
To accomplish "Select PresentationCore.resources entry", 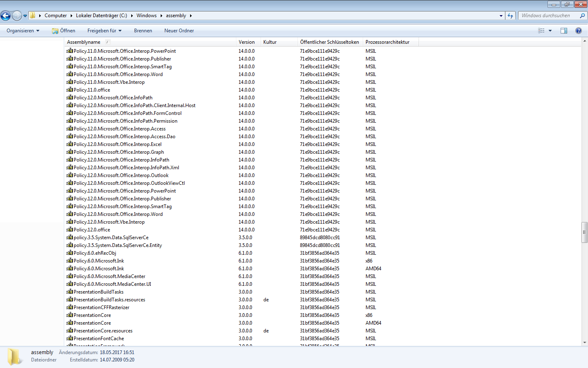I will pyautogui.click(x=103, y=330).
